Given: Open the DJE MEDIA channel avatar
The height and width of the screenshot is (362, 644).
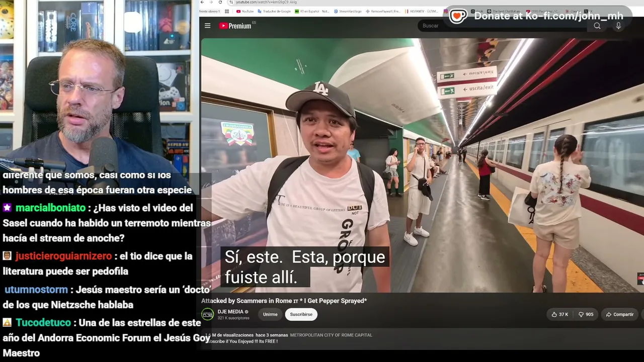Looking at the screenshot, I should click(x=207, y=314).
